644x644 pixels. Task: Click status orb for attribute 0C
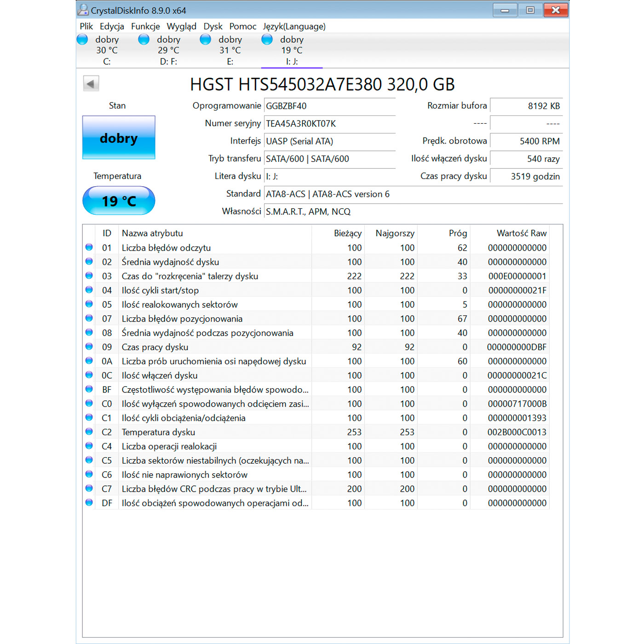click(89, 375)
